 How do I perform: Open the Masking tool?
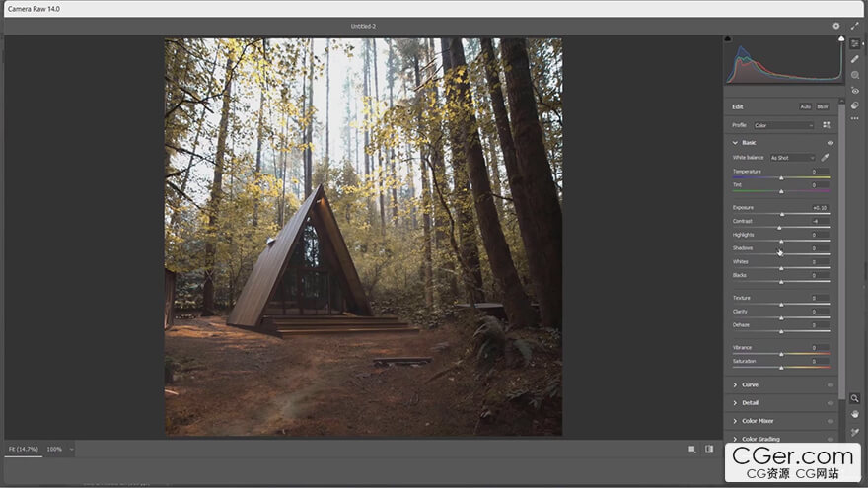pos(855,74)
